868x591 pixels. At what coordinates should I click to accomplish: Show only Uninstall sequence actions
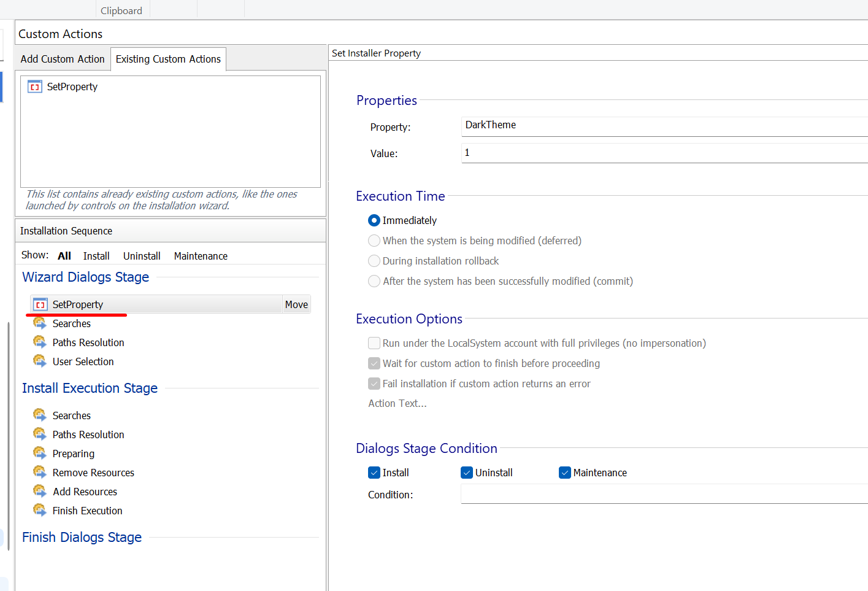click(x=142, y=256)
